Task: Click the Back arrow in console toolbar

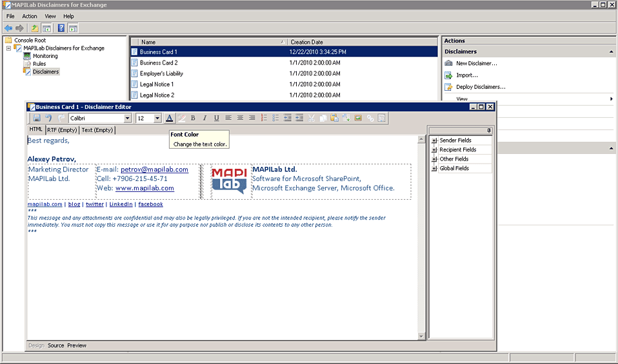Action: [x=8, y=28]
